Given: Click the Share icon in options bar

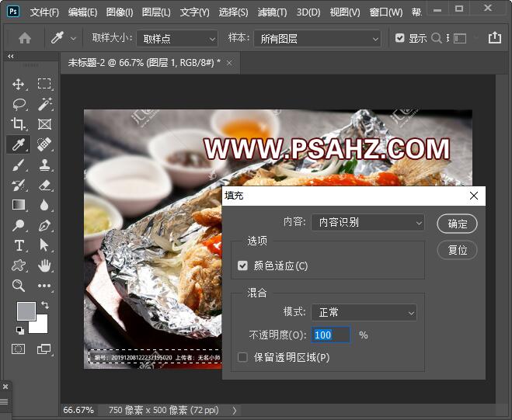Looking at the screenshot, I should coord(495,37).
